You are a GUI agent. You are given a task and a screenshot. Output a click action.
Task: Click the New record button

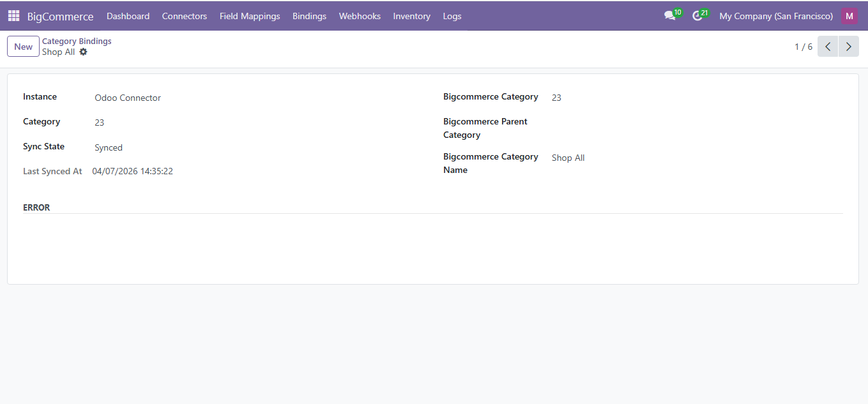pyautogui.click(x=23, y=47)
